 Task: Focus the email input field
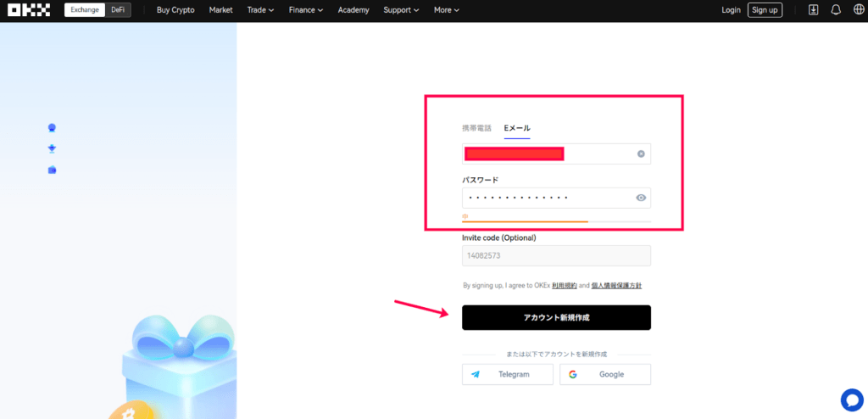pyautogui.click(x=556, y=154)
